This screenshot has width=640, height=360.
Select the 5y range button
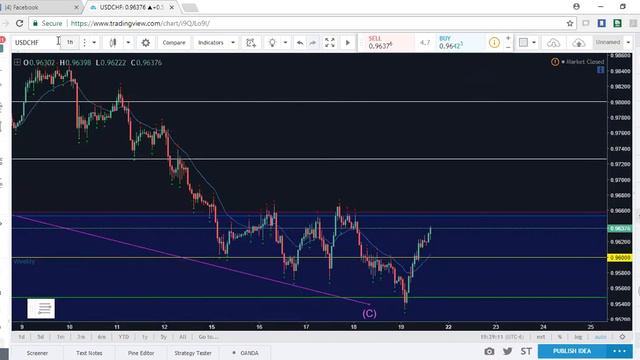point(163,337)
